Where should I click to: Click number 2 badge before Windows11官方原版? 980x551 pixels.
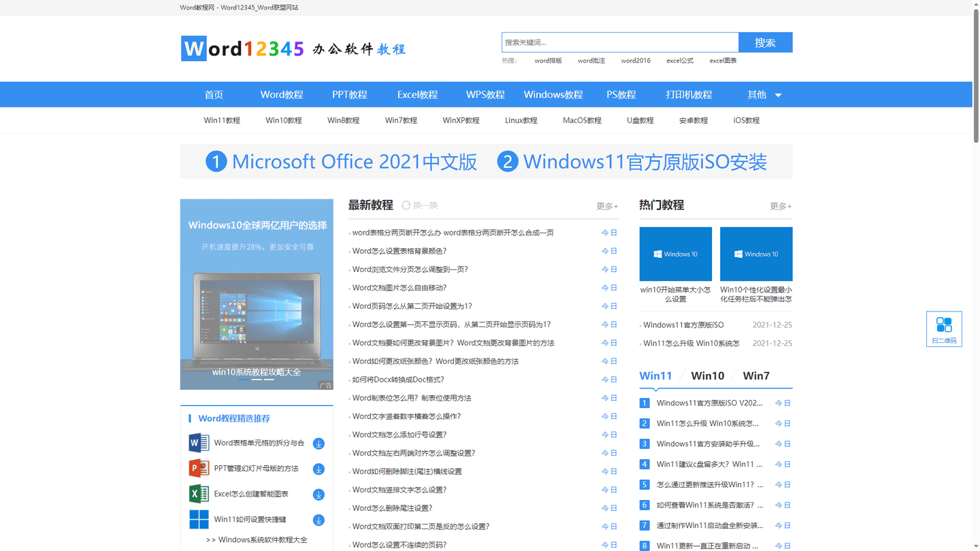[508, 162]
